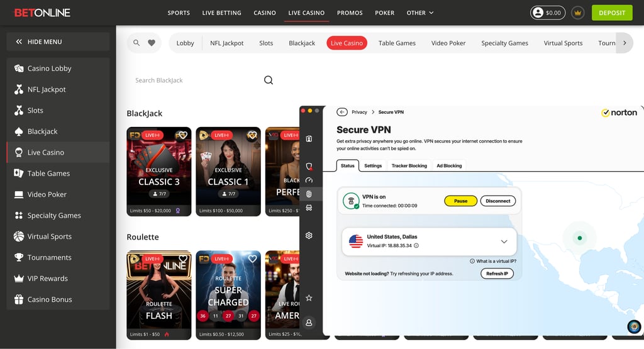Select Table Games category pill
This screenshot has height=349, width=644.
pyautogui.click(x=397, y=43)
